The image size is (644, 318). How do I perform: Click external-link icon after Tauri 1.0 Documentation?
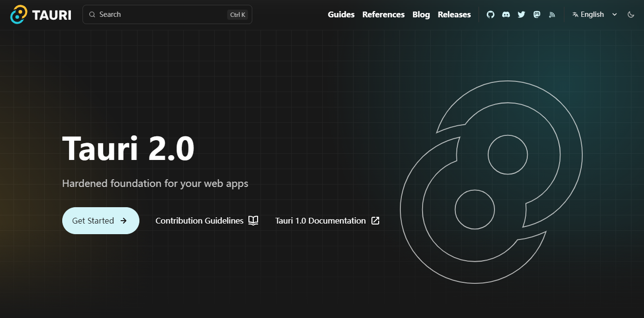[x=375, y=221]
